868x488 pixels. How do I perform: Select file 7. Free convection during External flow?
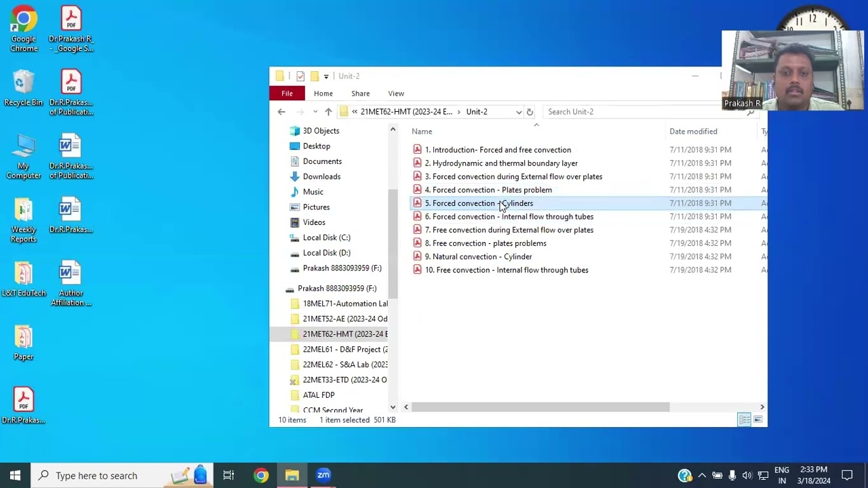pyautogui.click(x=509, y=230)
